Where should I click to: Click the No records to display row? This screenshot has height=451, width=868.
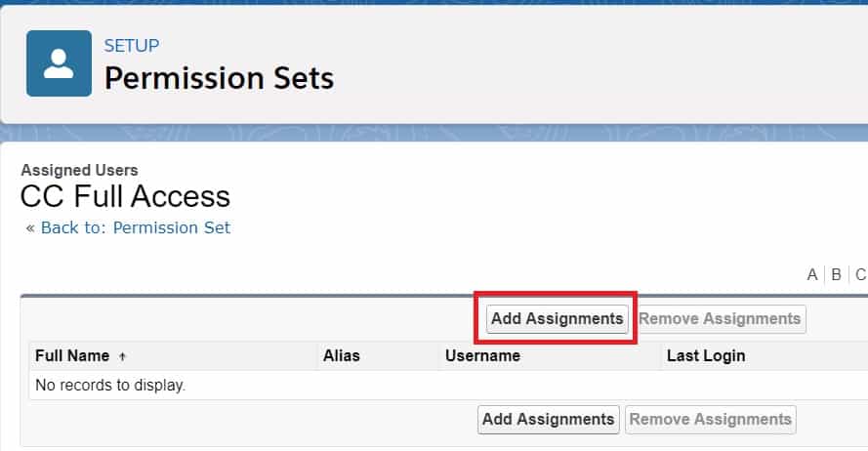[x=110, y=386]
